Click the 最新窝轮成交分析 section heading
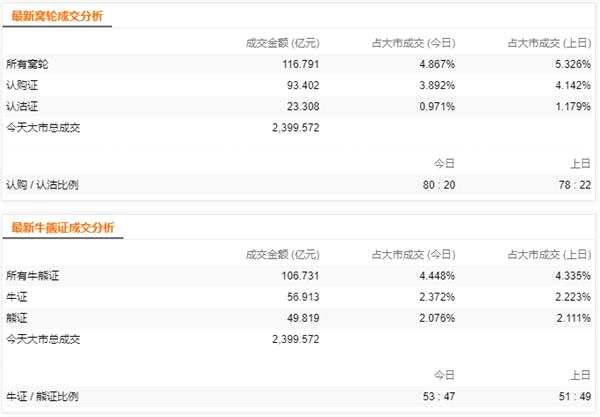This screenshot has width=600, height=417. coord(57,16)
